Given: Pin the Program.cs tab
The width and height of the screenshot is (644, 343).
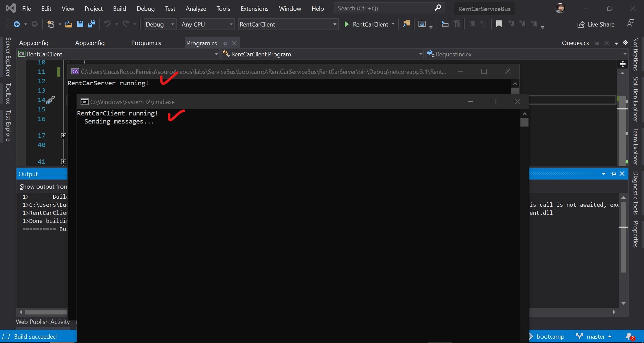Looking at the screenshot, I should pyautogui.click(x=225, y=44).
